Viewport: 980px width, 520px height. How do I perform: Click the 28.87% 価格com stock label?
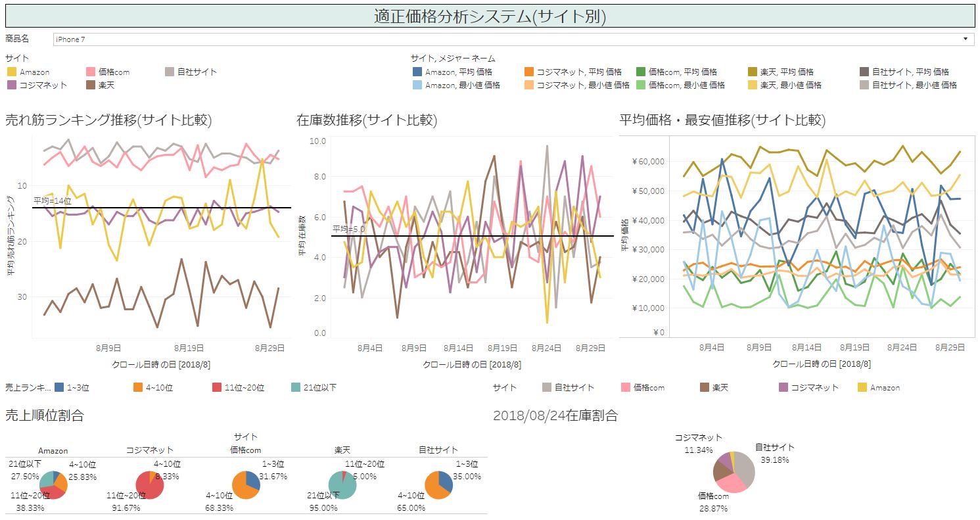coord(713,509)
